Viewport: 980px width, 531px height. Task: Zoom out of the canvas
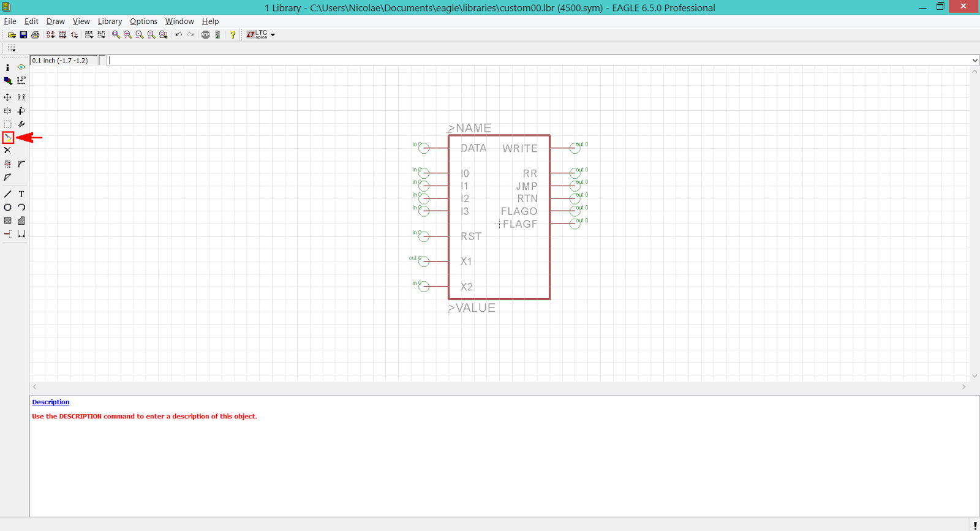(139, 35)
